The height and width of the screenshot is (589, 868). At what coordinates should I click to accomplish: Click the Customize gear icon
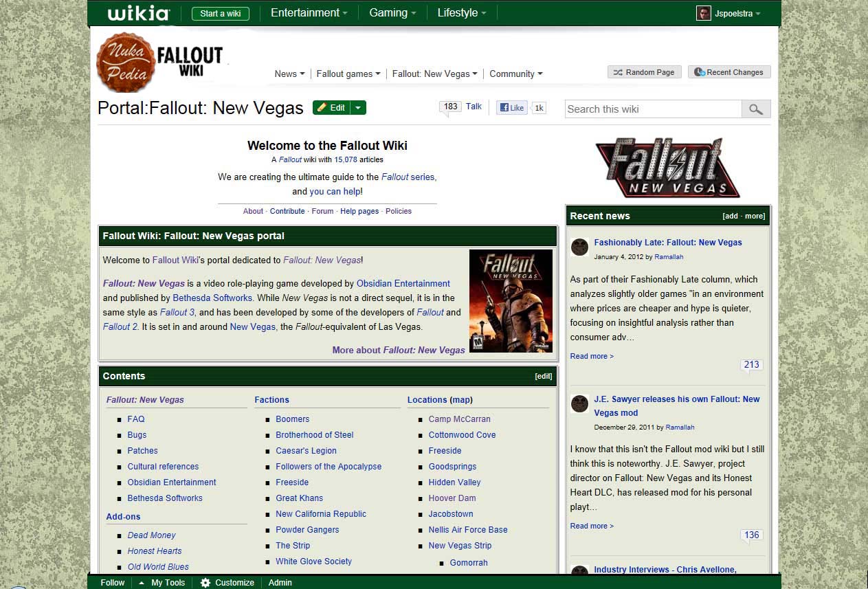(205, 582)
